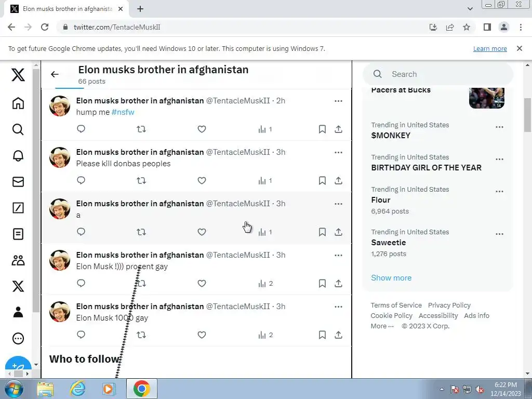Open more options for Flour trend
The image size is (532, 399).
[x=499, y=191]
